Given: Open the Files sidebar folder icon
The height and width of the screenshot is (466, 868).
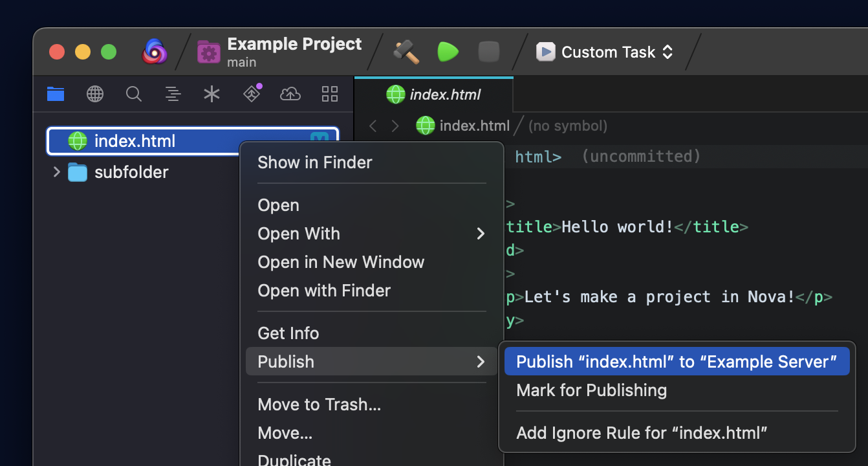Looking at the screenshot, I should 56,94.
